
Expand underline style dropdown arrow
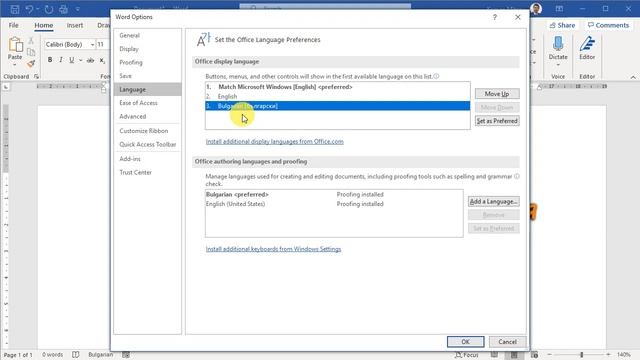80,60
